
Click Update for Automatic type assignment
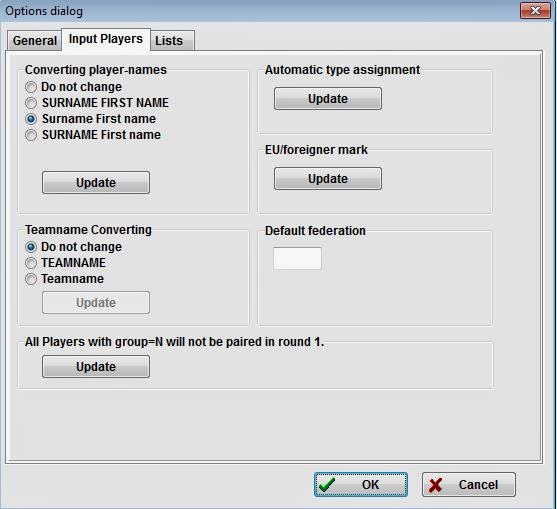click(x=328, y=98)
